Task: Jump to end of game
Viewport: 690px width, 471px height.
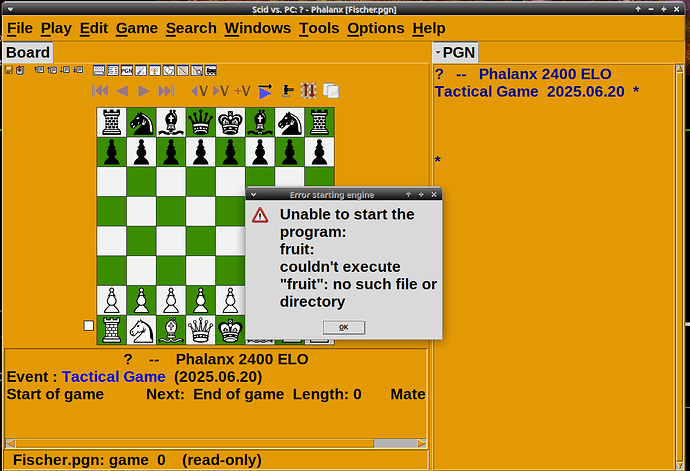Action: tap(166, 91)
